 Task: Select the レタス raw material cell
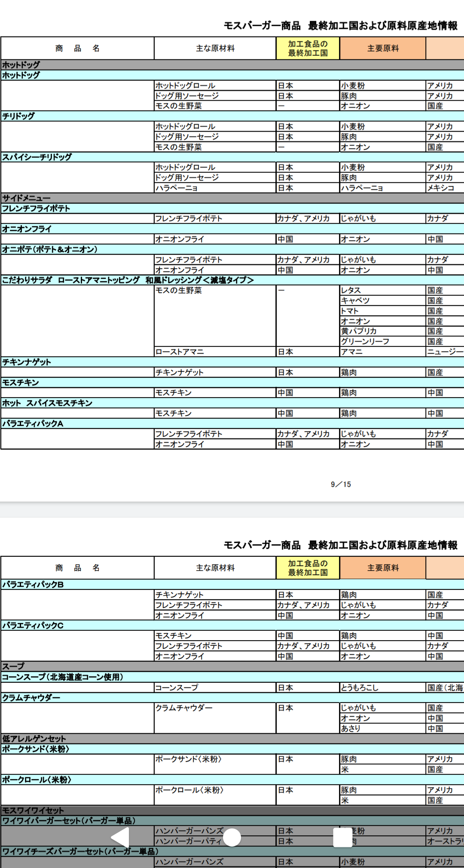(x=382, y=290)
